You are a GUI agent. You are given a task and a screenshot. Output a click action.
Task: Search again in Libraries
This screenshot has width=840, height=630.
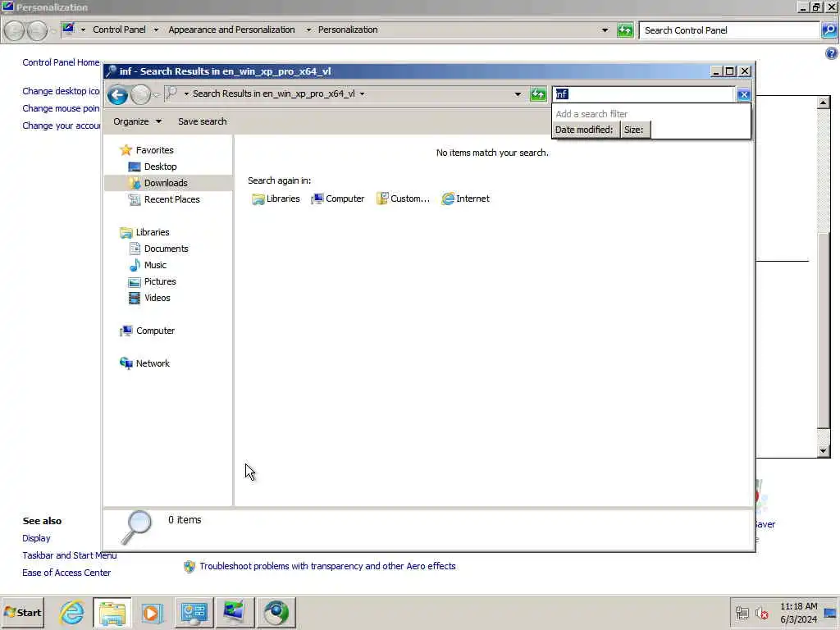click(x=276, y=199)
